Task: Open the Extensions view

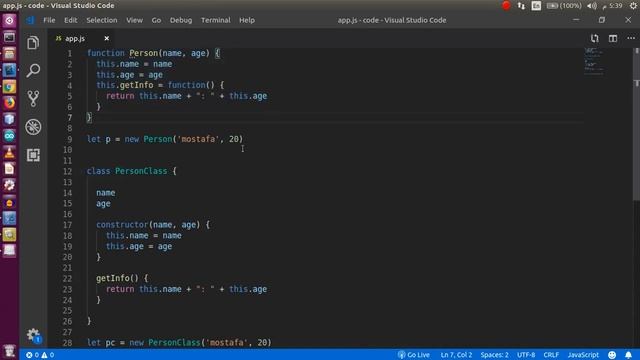Action: pyautogui.click(x=33, y=155)
